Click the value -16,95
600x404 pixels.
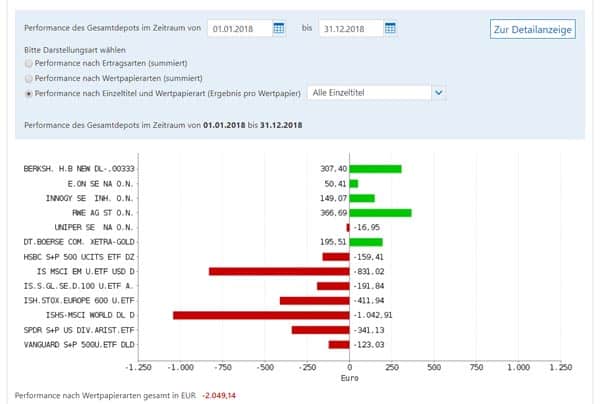click(367, 228)
